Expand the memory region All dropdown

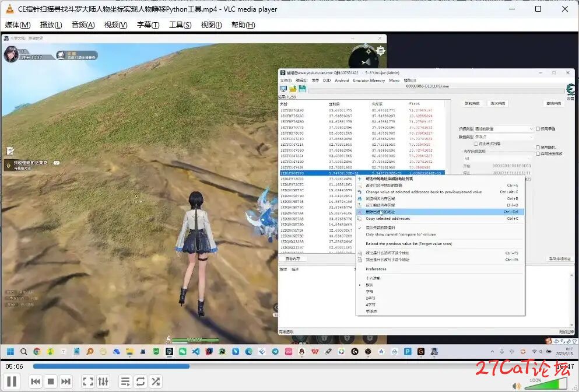pyautogui.click(x=497, y=158)
